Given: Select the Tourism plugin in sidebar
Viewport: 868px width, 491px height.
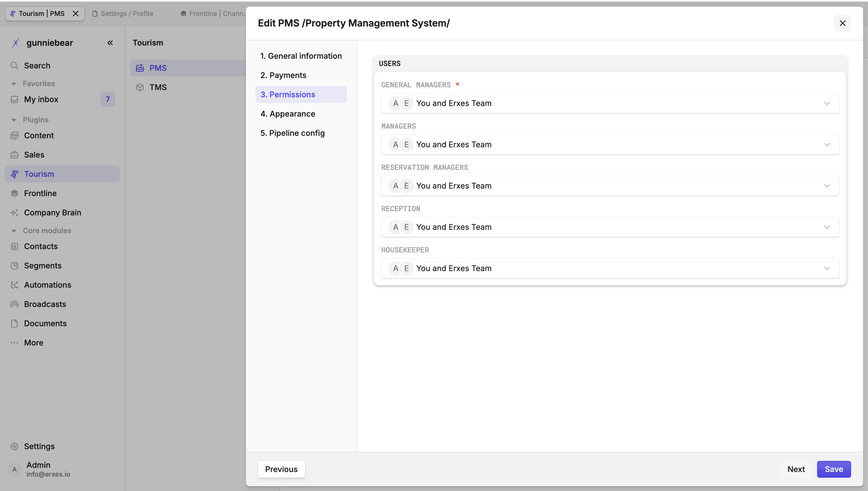Looking at the screenshot, I should tap(62, 174).
